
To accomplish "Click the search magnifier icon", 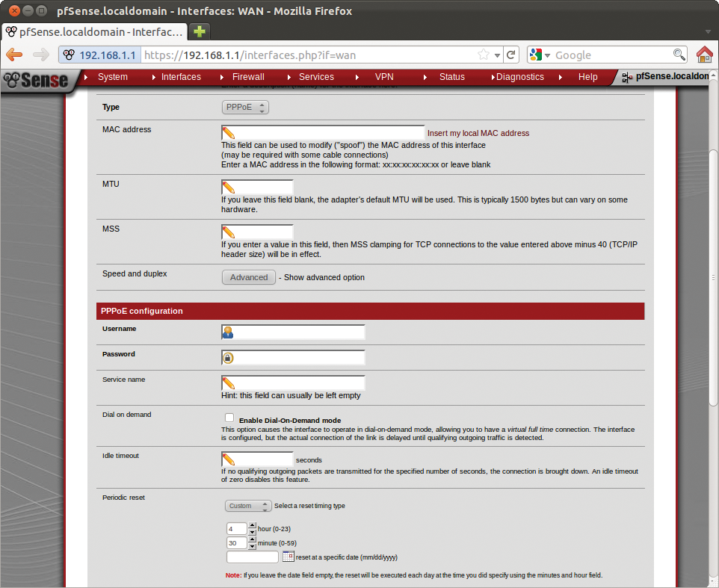I will coord(679,55).
